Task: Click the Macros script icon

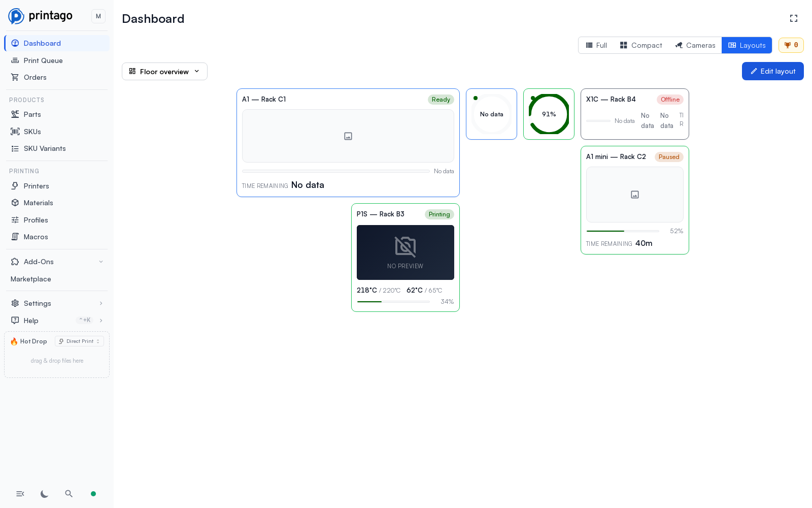Action: pos(15,237)
